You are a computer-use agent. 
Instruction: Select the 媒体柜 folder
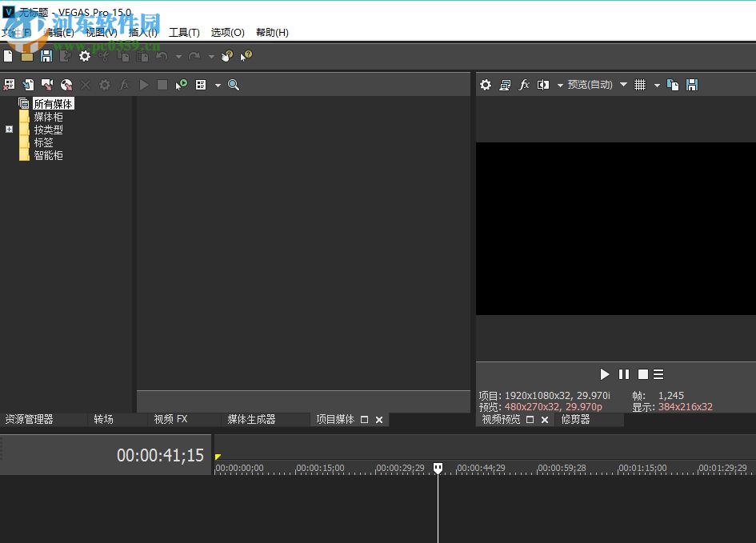click(48, 117)
